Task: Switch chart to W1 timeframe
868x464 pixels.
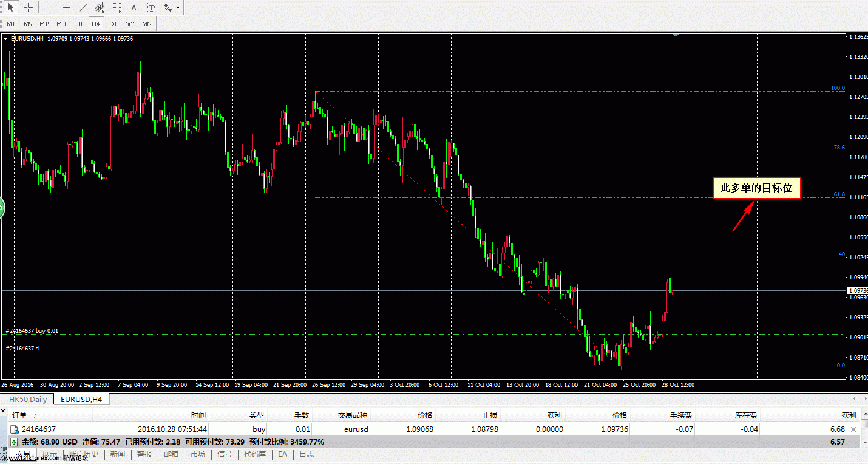Action: point(130,24)
